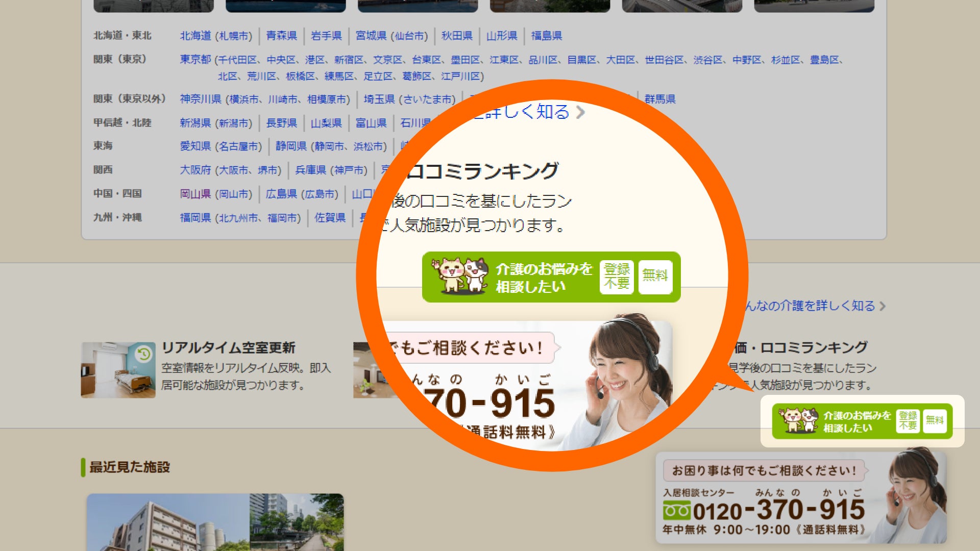Screen dimensions: 980x551
Task: Open the recently viewed facility photo
Action: [x=215, y=522]
